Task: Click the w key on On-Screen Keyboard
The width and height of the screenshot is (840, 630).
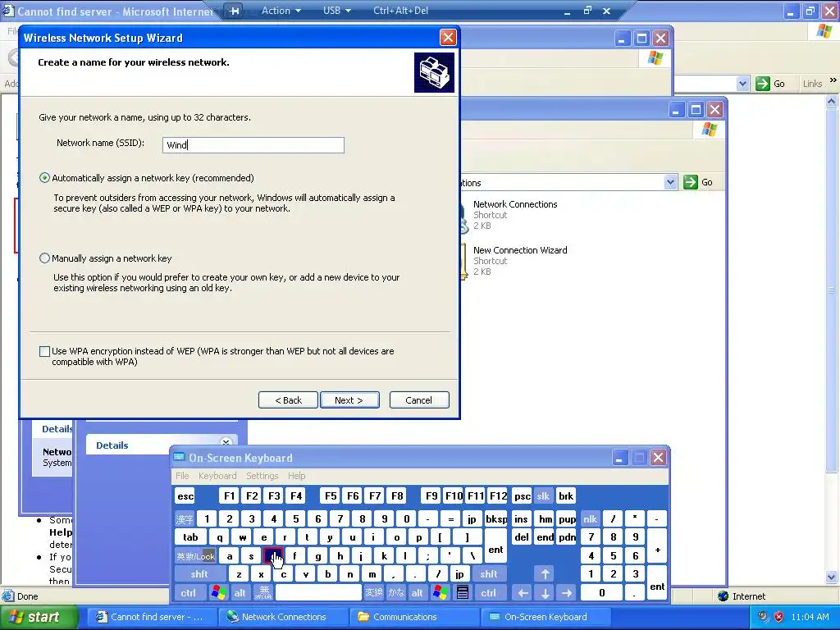Action: [242, 537]
